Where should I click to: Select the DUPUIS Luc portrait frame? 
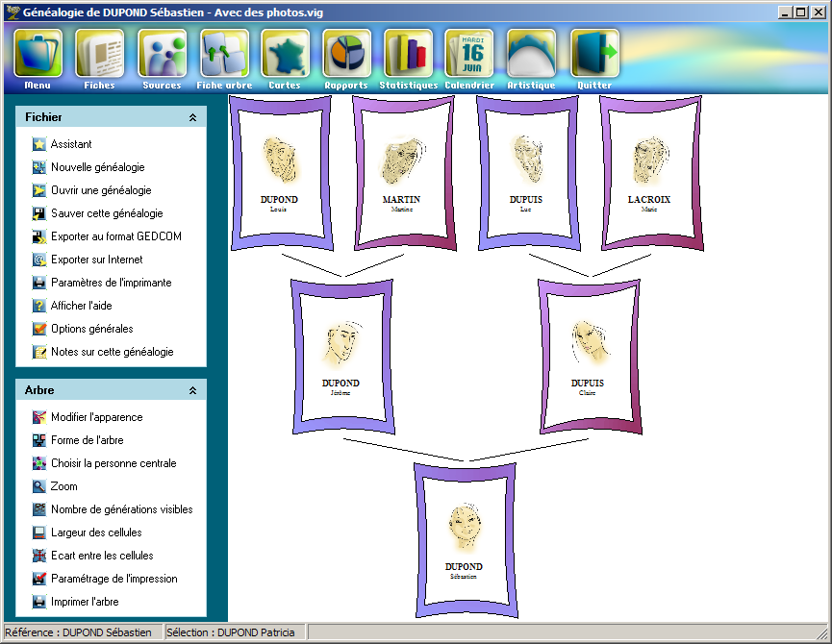click(x=528, y=173)
